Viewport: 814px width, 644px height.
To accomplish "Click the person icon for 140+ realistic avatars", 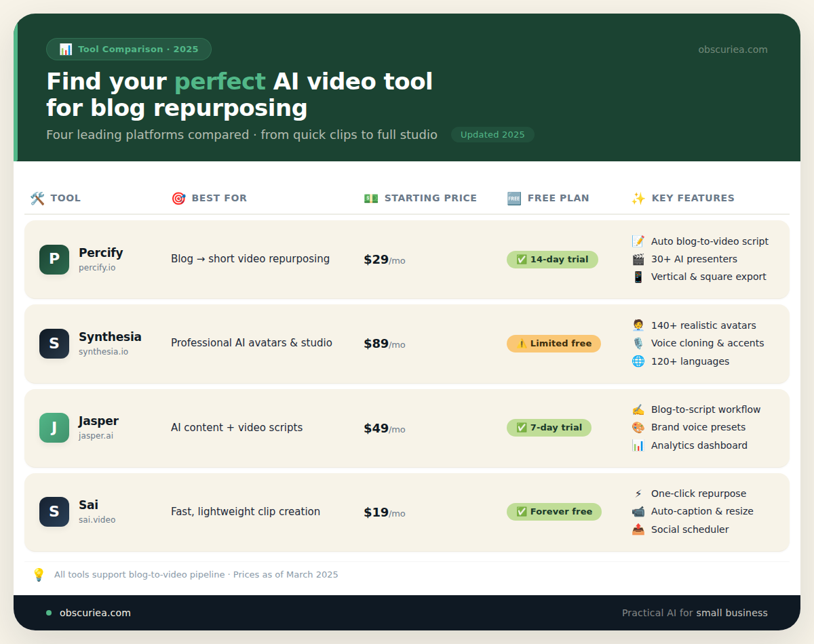I will coord(638,325).
